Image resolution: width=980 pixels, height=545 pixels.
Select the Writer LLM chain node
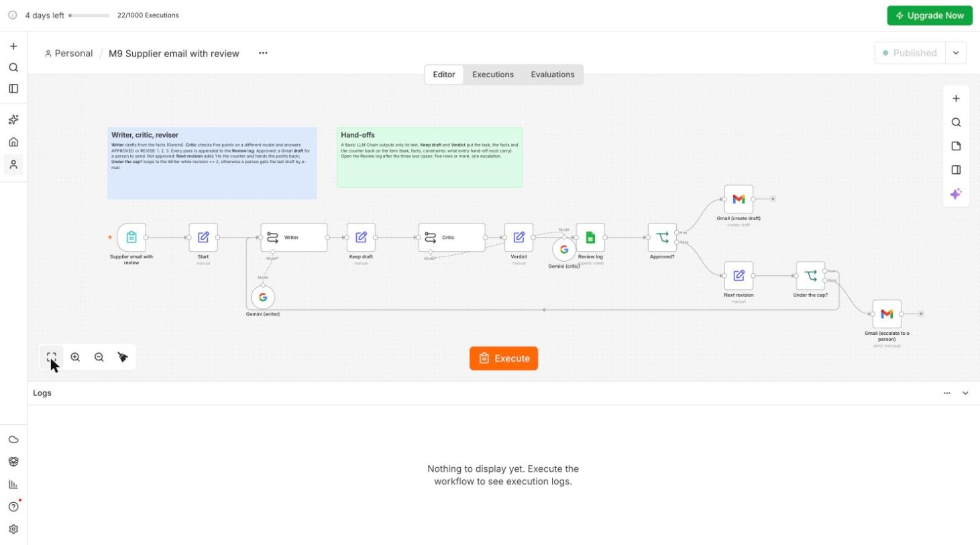(294, 238)
